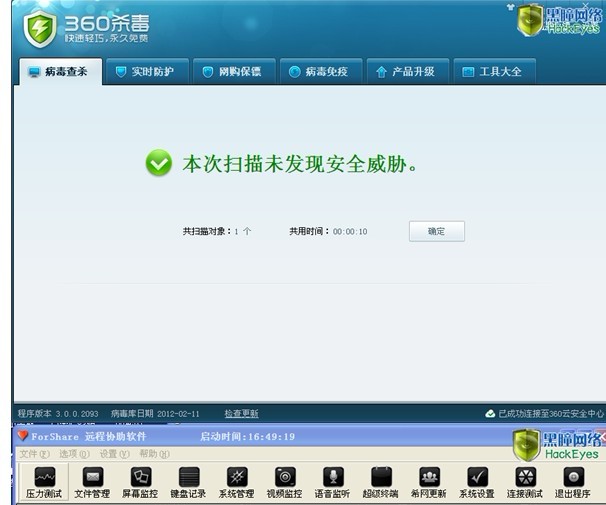Open the 超级终端 tool

pos(381,482)
